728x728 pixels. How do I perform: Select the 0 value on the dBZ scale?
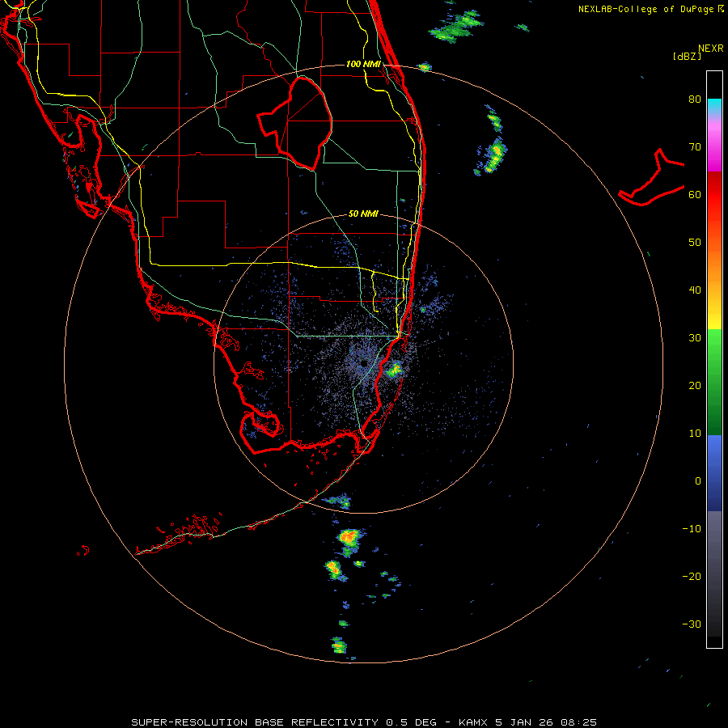[x=698, y=481]
